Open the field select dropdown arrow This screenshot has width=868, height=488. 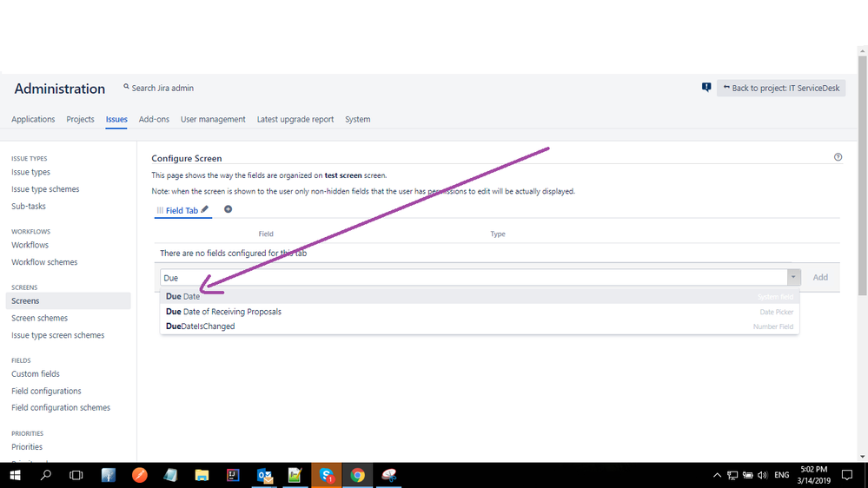coord(793,277)
